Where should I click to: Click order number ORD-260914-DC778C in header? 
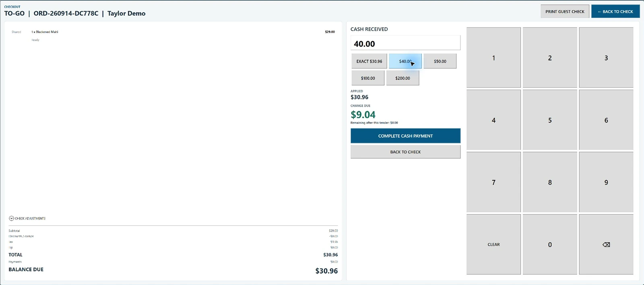(x=66, y=13)
